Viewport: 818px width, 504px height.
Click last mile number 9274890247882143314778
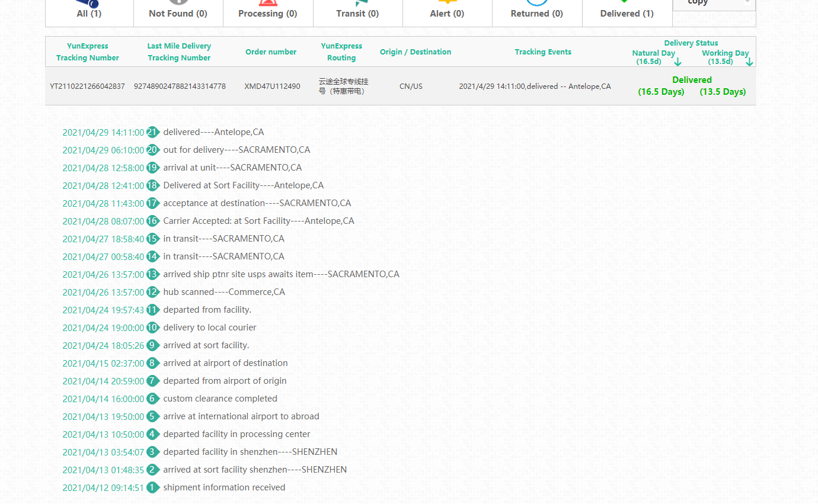(180, 86)
